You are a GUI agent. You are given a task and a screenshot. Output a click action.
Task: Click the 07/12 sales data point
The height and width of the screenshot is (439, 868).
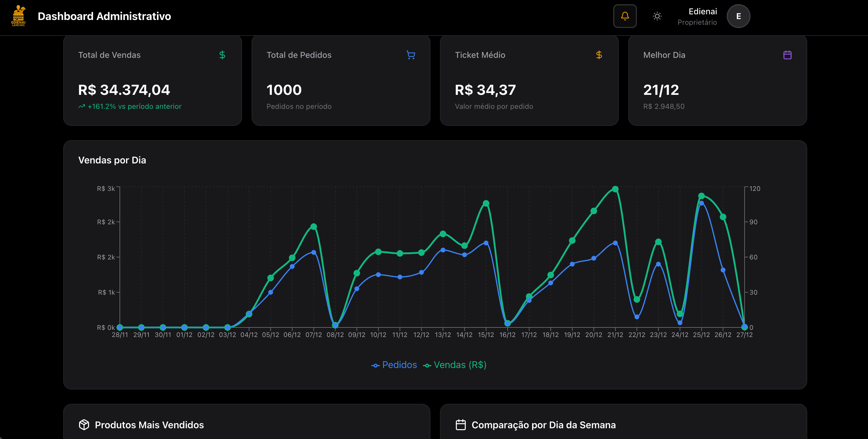[313, 227]
